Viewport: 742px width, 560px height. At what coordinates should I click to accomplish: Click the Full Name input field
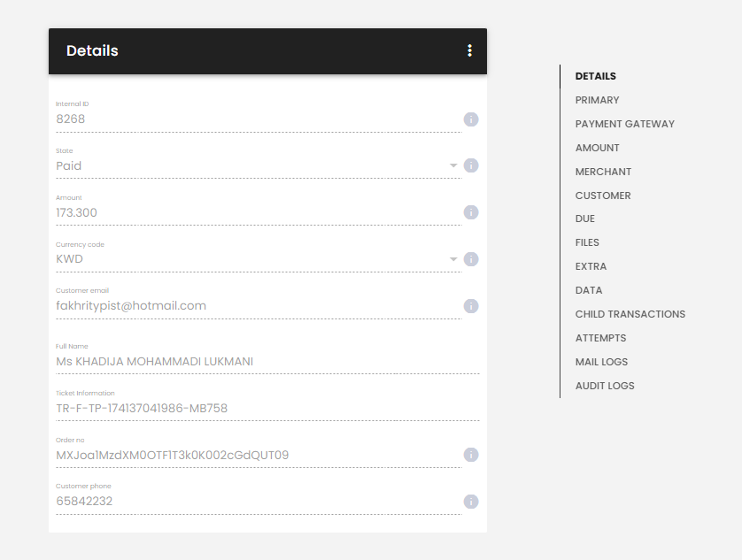[267, 362]
